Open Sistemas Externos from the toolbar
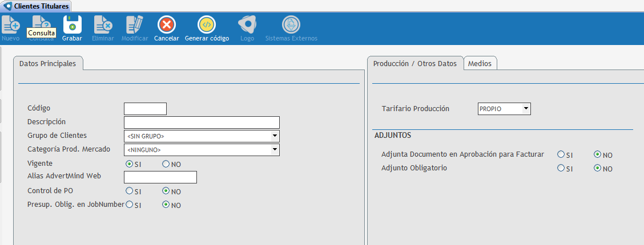The height and width of the screenshot is (245, 644). pyautogui.click(x=291, y=25)
